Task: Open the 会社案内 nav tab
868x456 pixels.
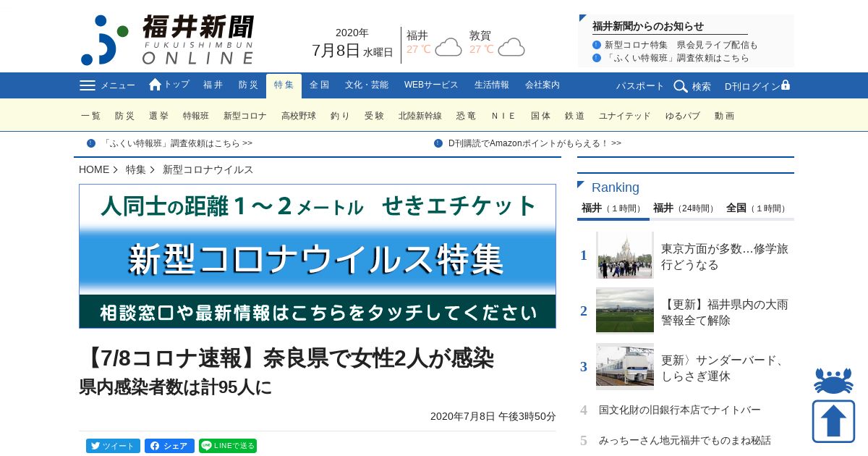Action: pos(542,85)
